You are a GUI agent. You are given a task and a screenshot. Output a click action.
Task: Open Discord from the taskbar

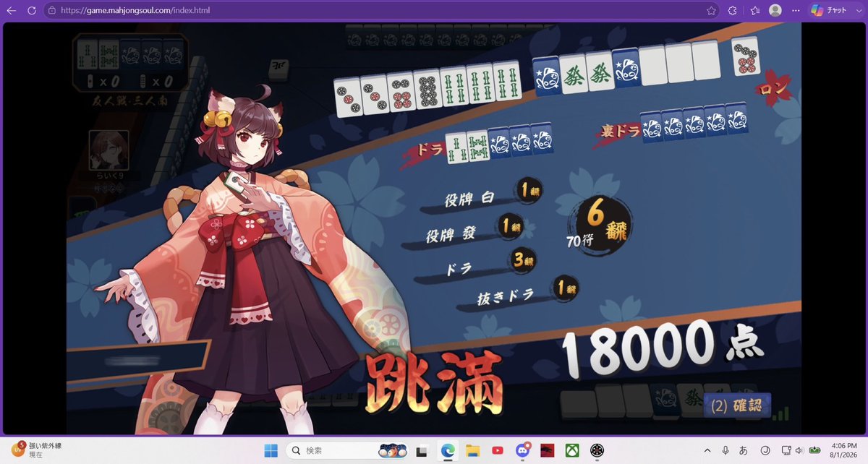[523, 450]
